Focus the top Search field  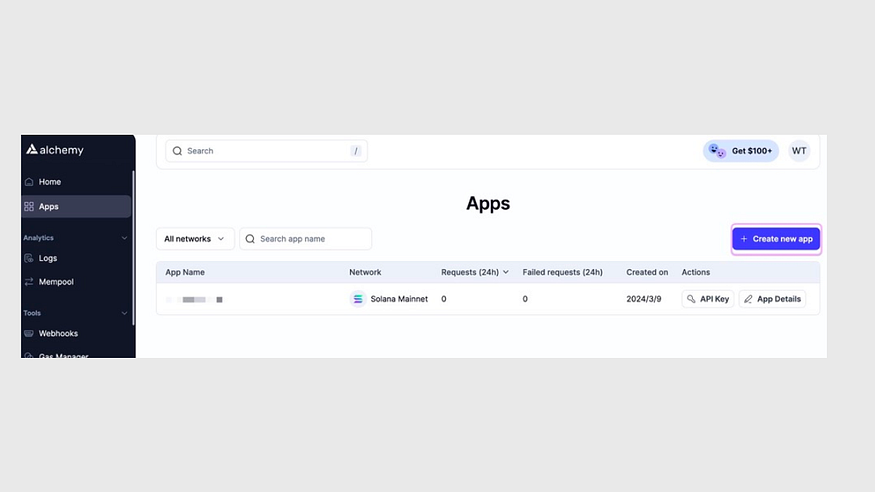pos(266,151)
